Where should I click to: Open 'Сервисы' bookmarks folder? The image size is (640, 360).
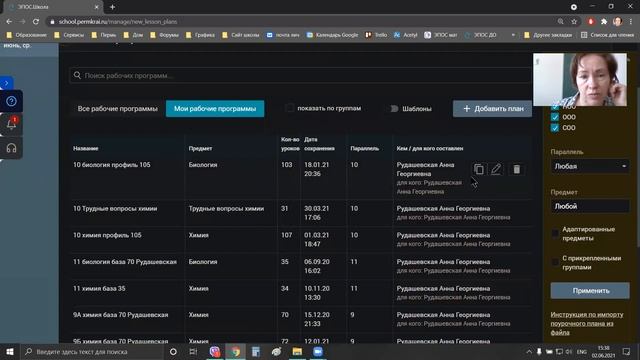tap(69, 35)
